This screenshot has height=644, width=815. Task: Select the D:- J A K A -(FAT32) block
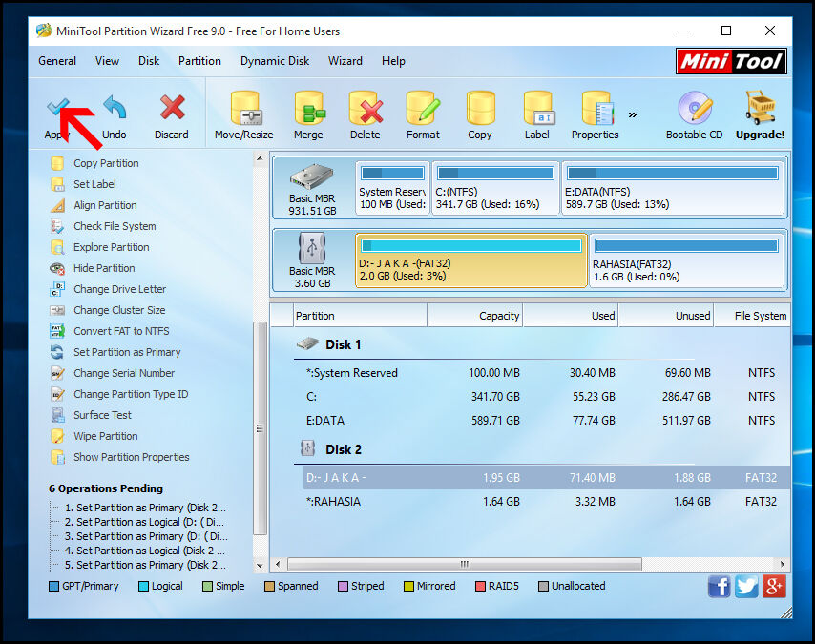coord(471,260)
